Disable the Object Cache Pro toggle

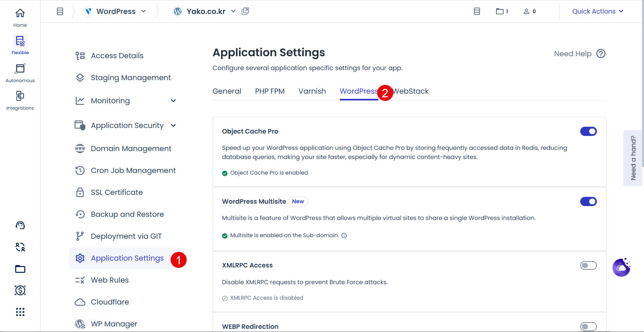coord(589,132)
